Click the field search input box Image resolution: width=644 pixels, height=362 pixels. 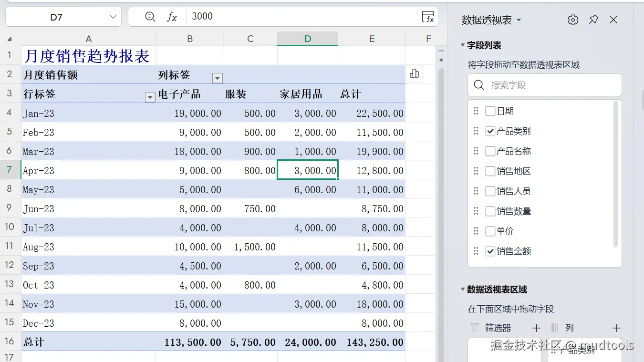point(545,85)
